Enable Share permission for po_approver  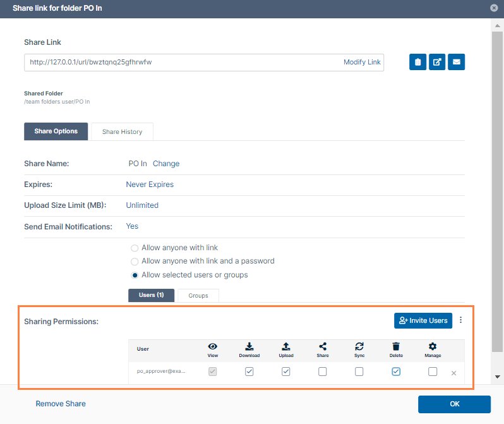pos(323,372)
